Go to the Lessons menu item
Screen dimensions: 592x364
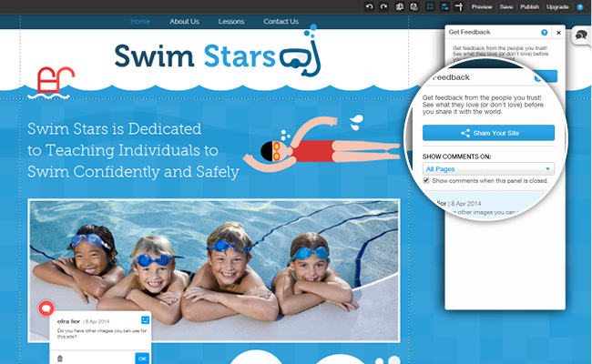pos(231,22)
